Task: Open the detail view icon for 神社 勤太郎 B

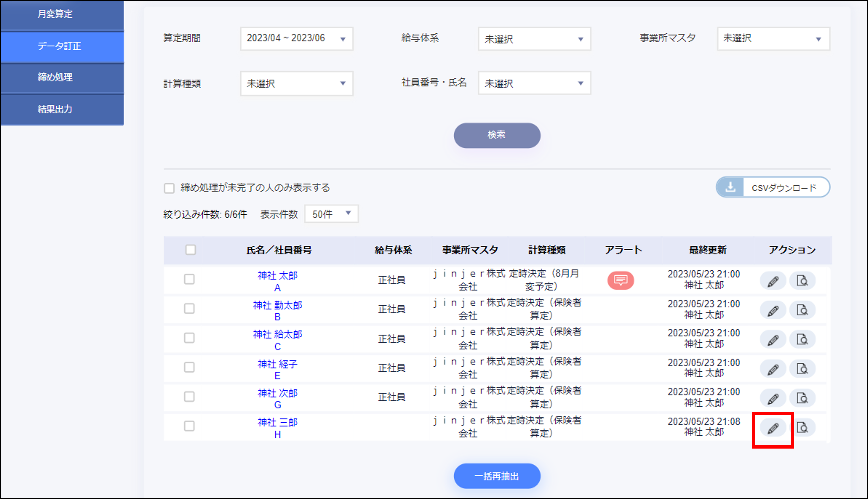Action: [x=802, y=310]
